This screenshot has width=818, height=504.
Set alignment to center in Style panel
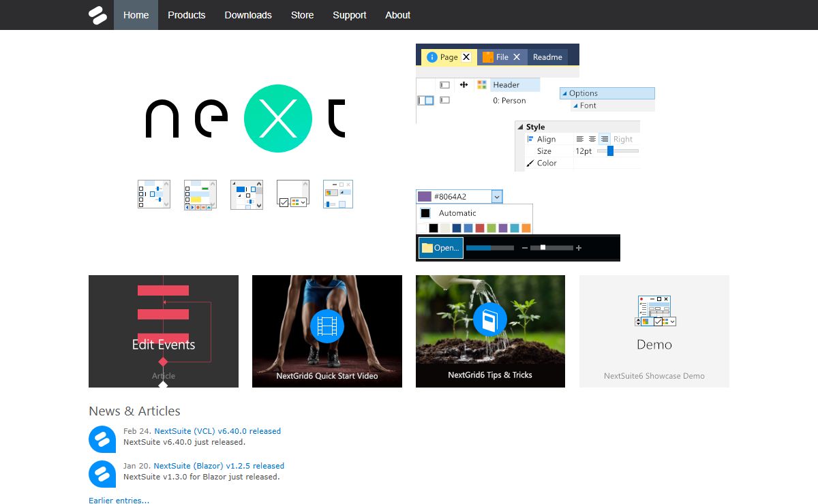(x=592, y=139)
